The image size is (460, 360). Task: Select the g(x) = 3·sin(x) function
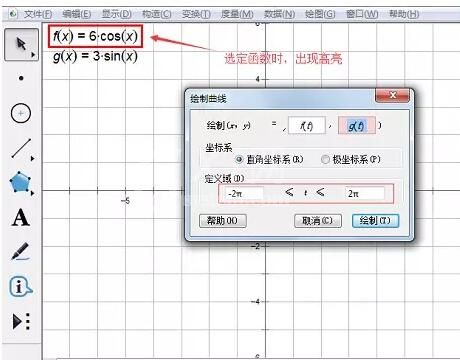tap(95, 56)
